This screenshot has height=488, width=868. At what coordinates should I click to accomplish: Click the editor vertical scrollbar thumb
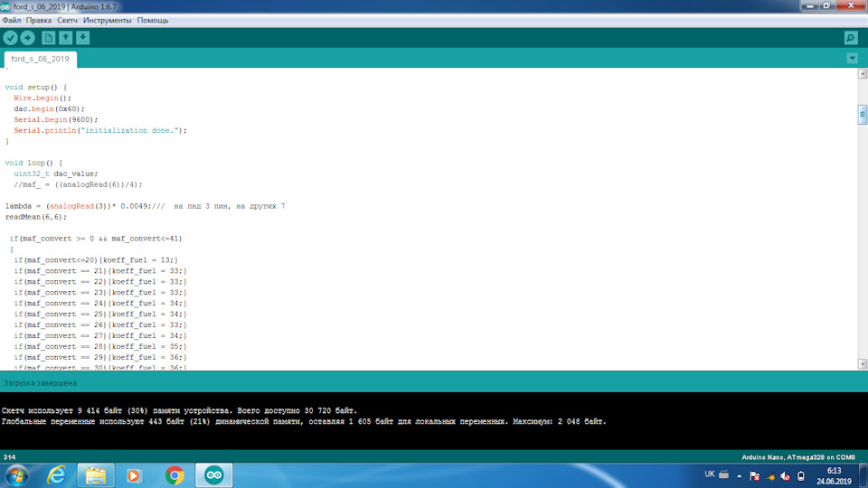coord(863,115)
